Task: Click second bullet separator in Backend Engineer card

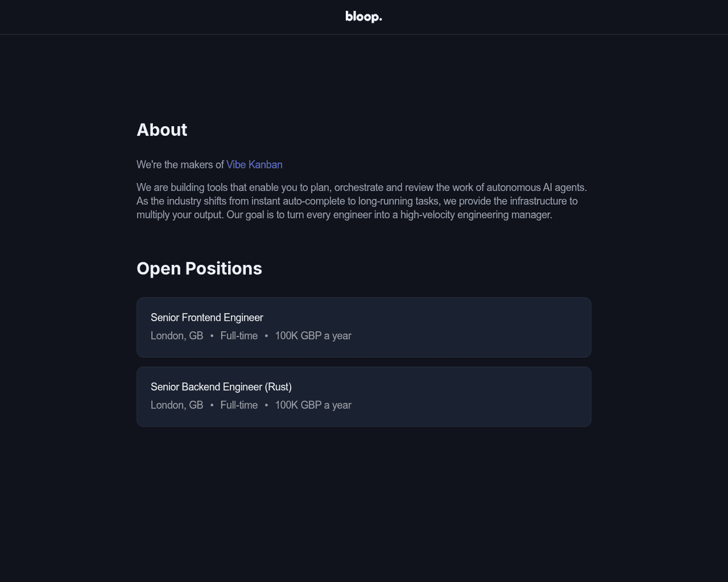Action: [x=266, y=405]
